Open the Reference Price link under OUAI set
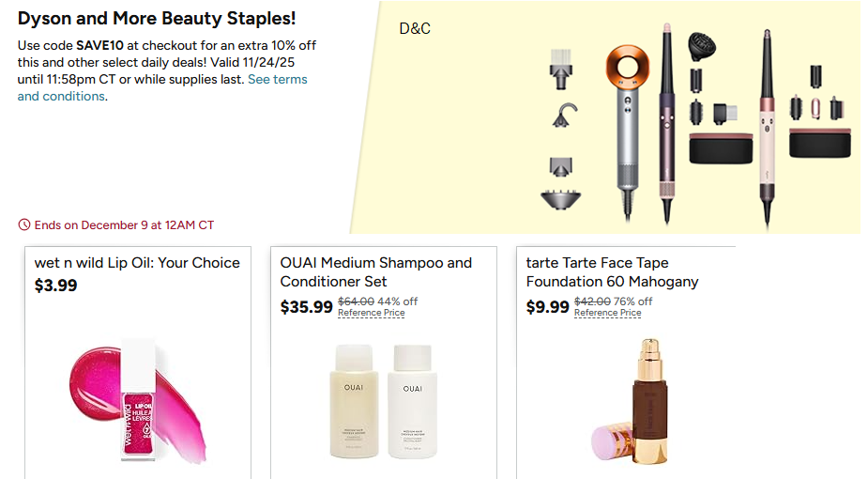Image resolution: width=868 pixels, height=479 pixels. tap(371, 313)
